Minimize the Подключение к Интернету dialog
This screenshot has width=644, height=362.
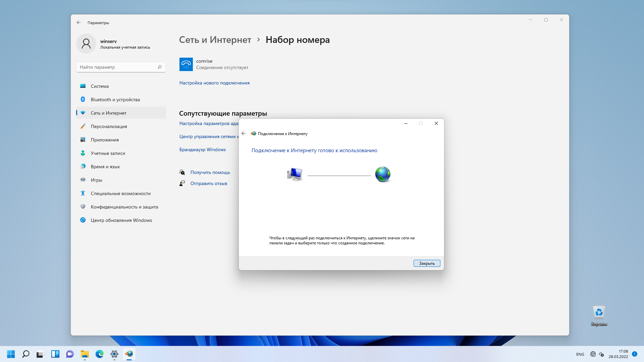pyautogui.click(x=406, y=123)
